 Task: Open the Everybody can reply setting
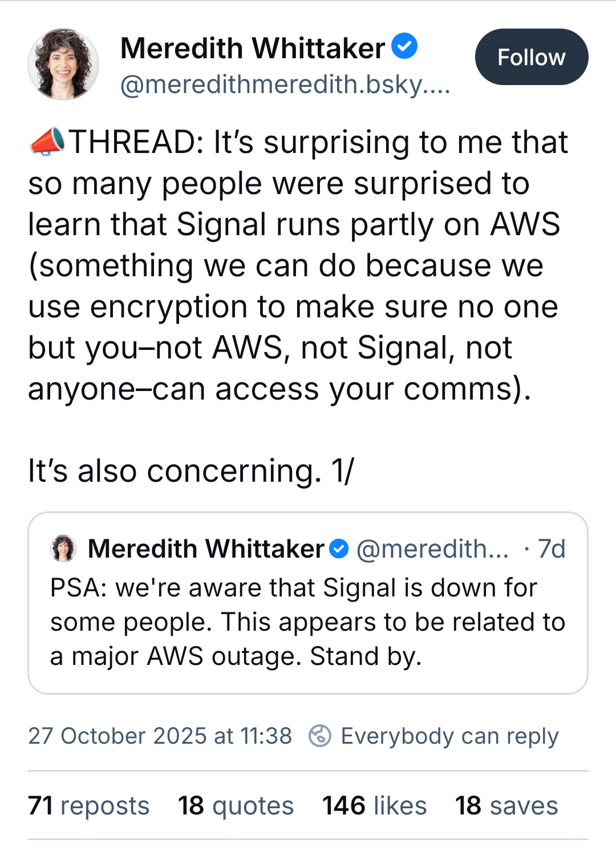pyautogui.click(x=449, y=736)
